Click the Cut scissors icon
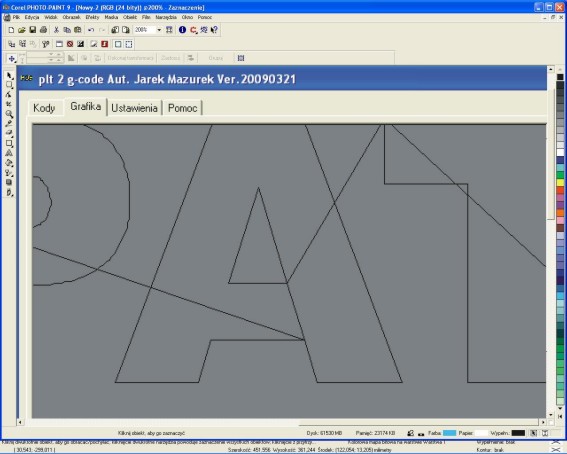 click(56, 30)
